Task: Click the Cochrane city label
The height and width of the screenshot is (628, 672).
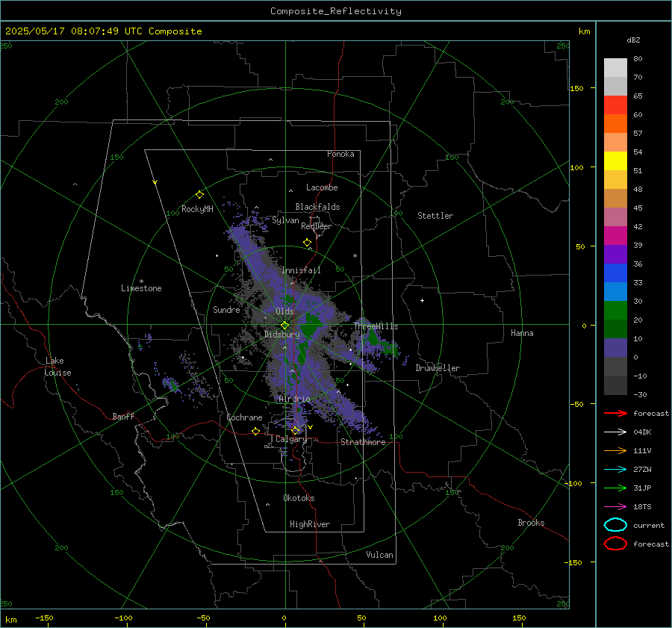Action: (244, 417)
